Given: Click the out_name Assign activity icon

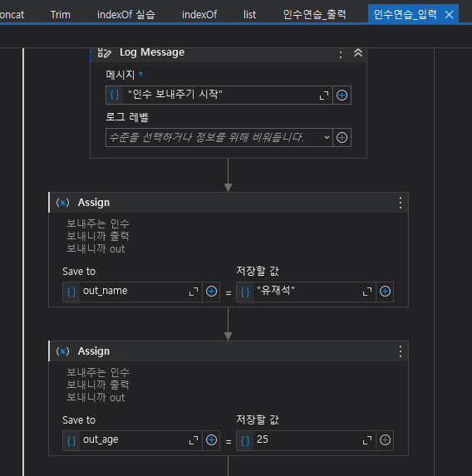Looking at the screenshot, I should (x=62, y=203).
